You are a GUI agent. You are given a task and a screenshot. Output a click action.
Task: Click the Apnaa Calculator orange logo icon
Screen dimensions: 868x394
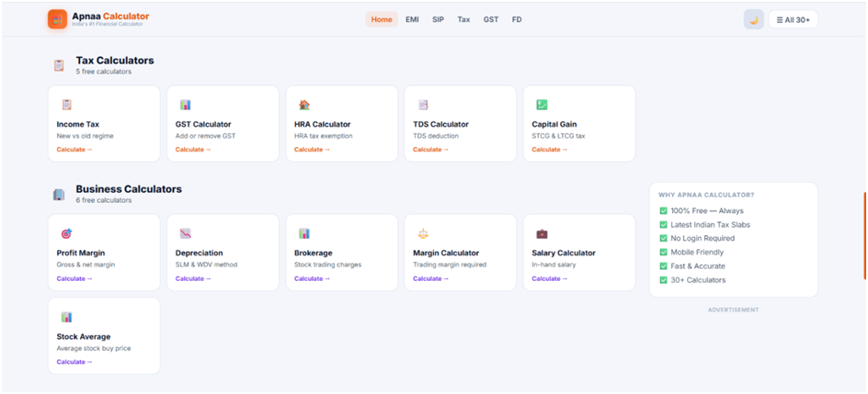point(58,19)
